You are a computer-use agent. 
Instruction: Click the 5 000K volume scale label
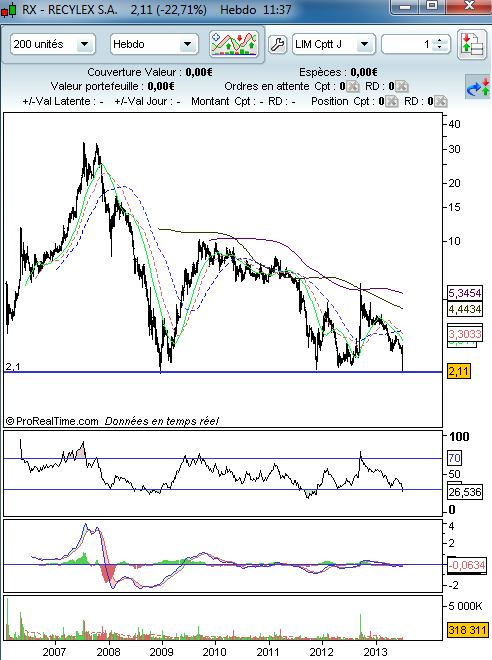tap(465, 606)
